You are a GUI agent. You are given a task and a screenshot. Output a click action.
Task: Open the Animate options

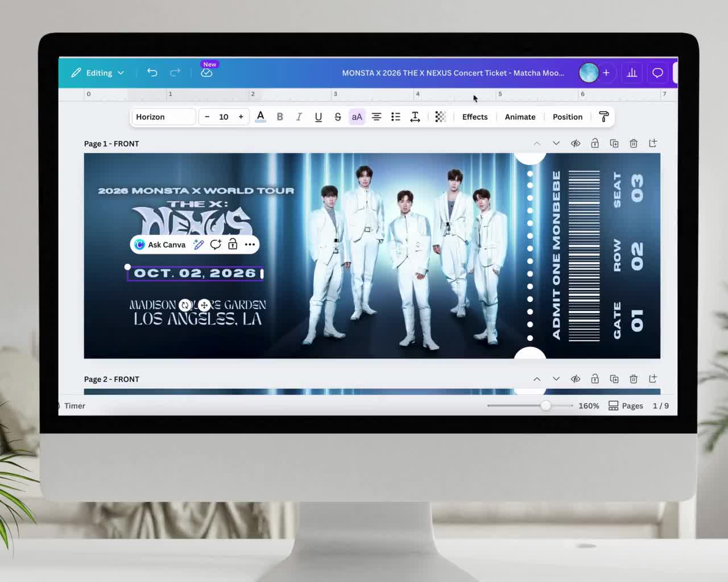click(x=520, y=117)
